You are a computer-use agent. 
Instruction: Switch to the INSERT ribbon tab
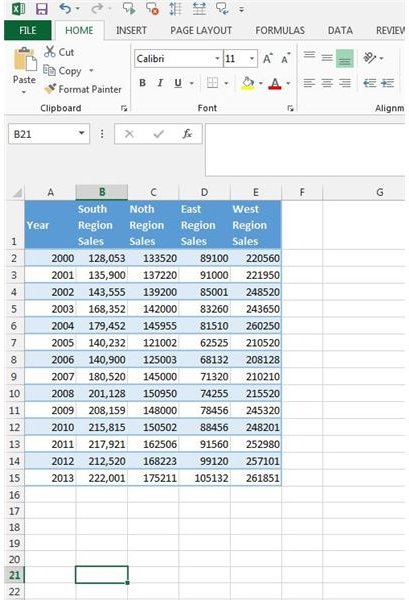[x=131, y=31]
